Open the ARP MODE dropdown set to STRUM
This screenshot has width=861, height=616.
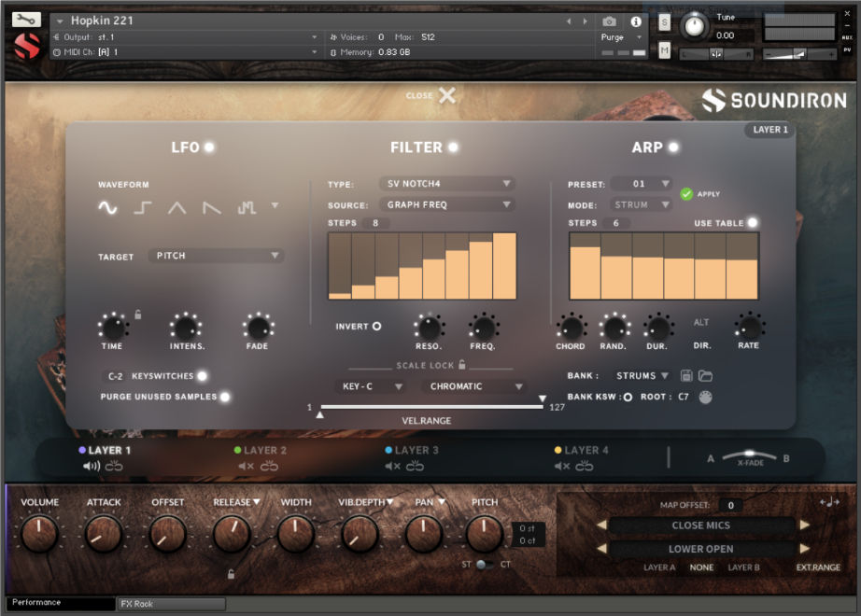coord(642,203)
